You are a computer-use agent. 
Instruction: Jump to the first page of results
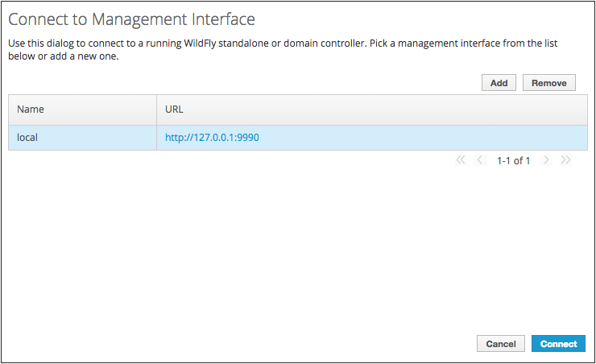[461, 160]
